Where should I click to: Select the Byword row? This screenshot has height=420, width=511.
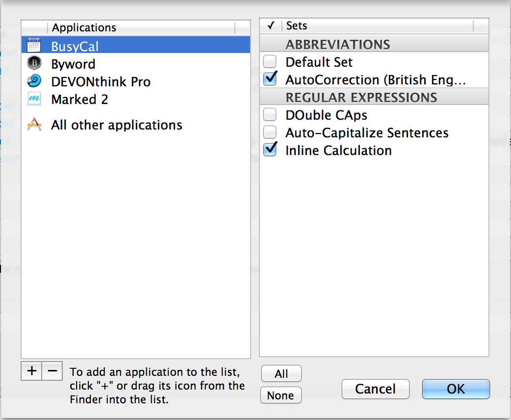136,64
